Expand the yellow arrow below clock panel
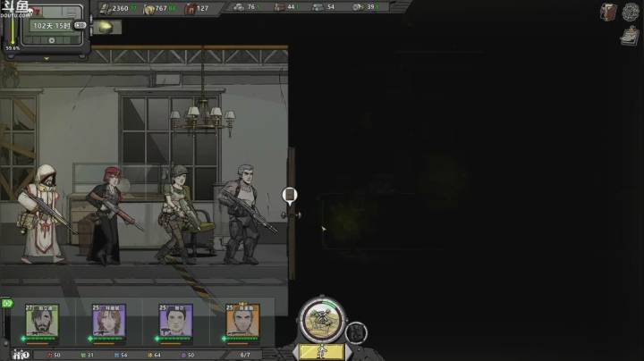Image resolution: width=644 pixels, height=361 pixels. (x=47, y=59)
